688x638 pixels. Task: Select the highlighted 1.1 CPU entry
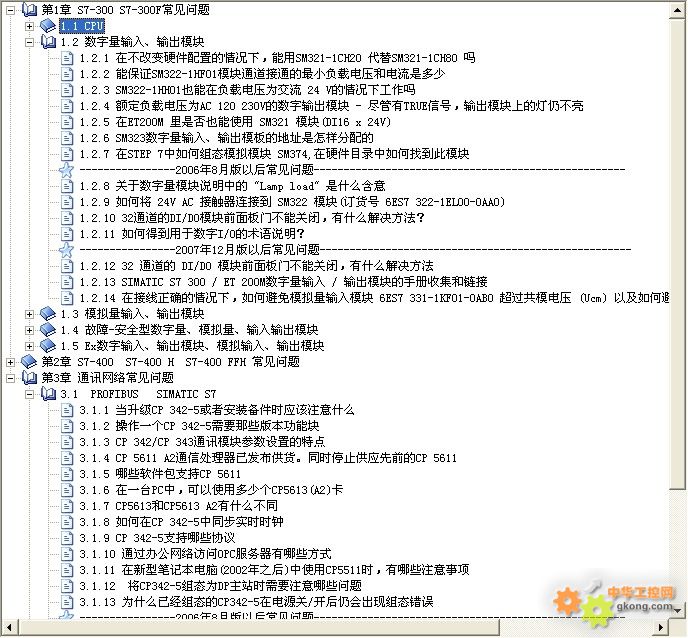(82, 26)
